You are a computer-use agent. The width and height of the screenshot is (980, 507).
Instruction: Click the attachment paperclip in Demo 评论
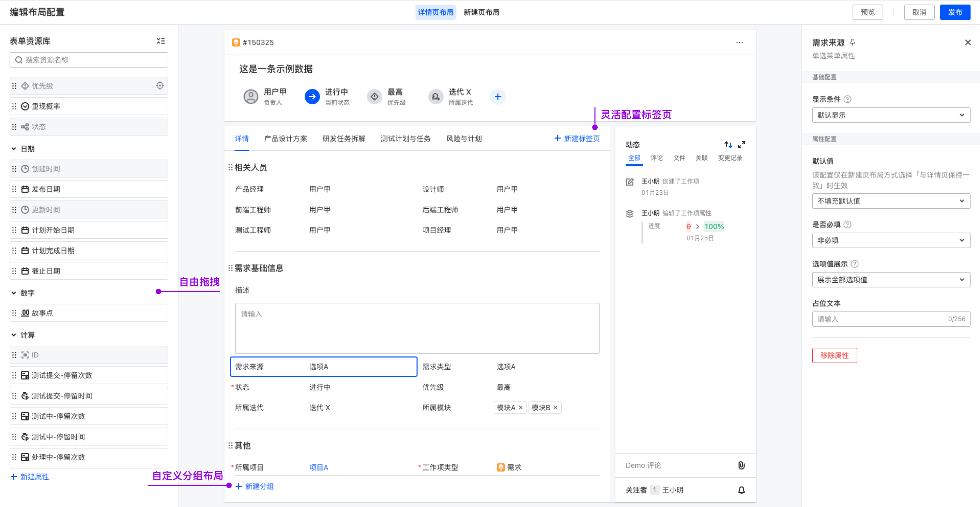click(x=741, y=465)
